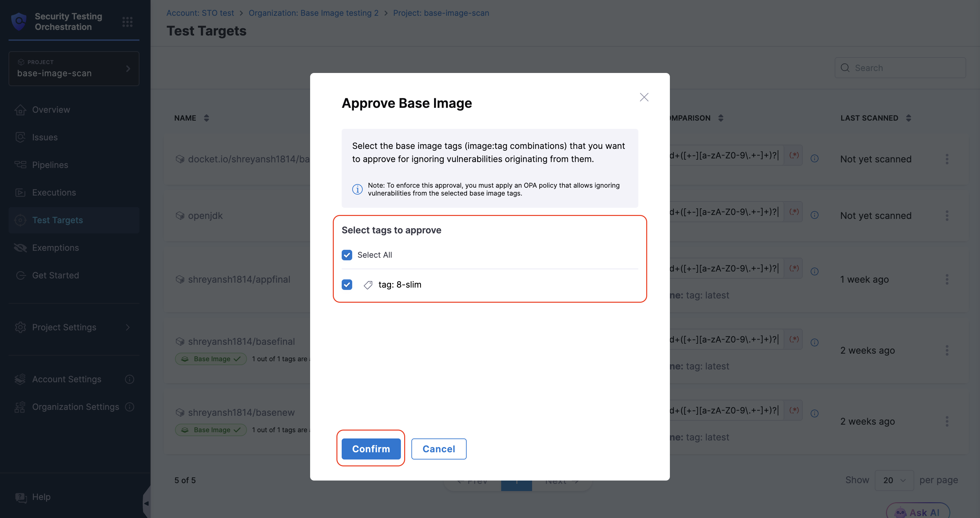Click the info icon beside Organization Settings
Screen dimensions: 980x518
(x=129, y=407)
